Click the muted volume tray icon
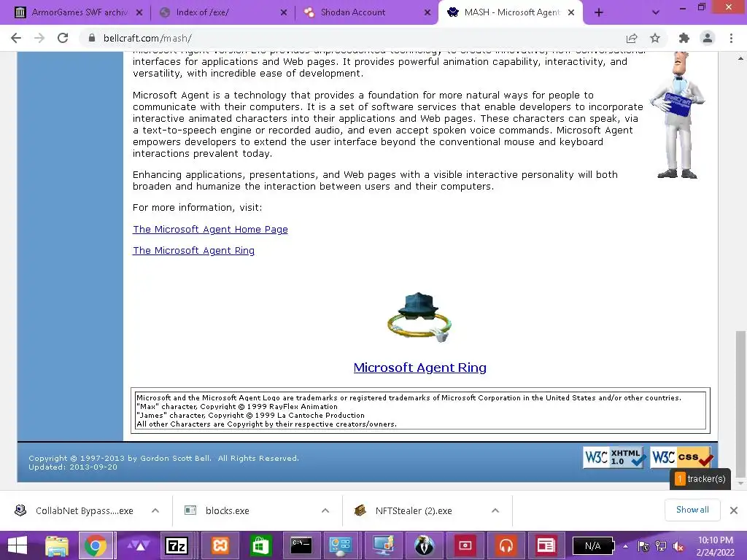 (x=678, y=546)
